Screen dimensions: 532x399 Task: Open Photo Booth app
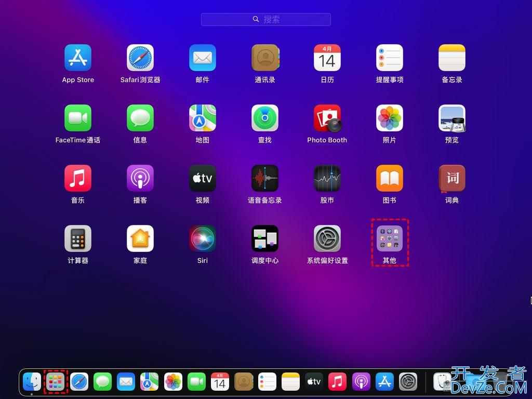click(x=327, y=118)
